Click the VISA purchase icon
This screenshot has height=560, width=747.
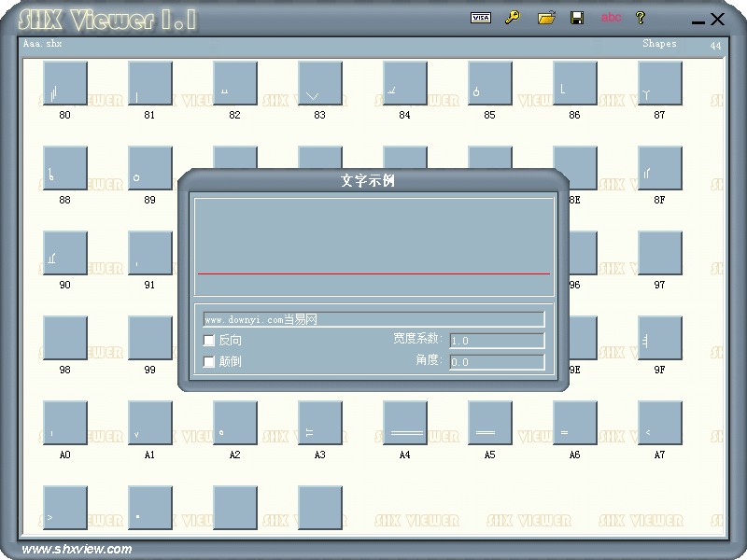click(x=481, y=18)
